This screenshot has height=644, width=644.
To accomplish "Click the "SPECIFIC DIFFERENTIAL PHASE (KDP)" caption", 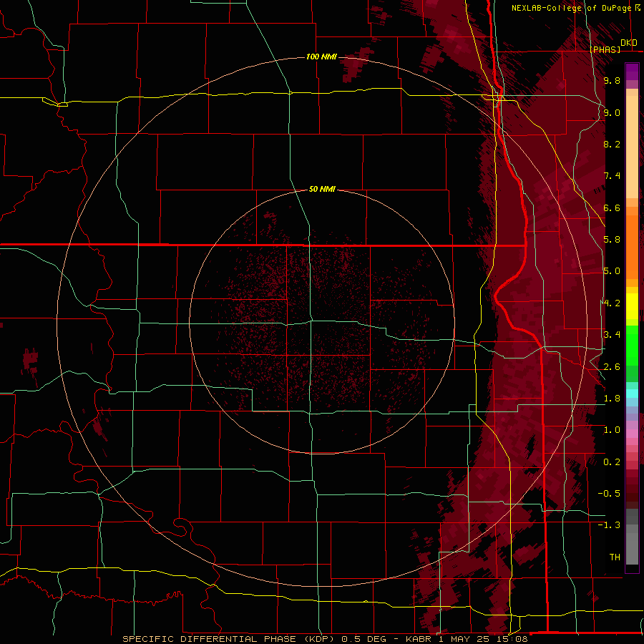I will point(230,639).
